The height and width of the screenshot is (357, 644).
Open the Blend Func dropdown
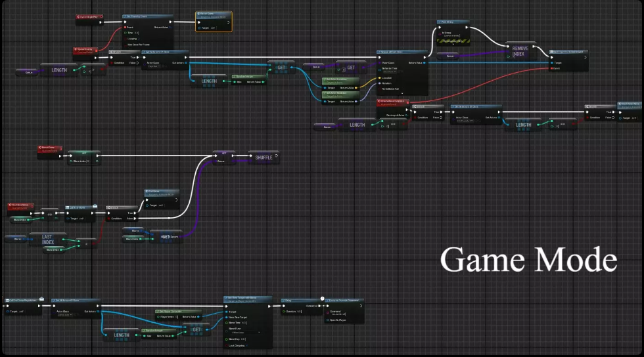click(x=244, y=333)
